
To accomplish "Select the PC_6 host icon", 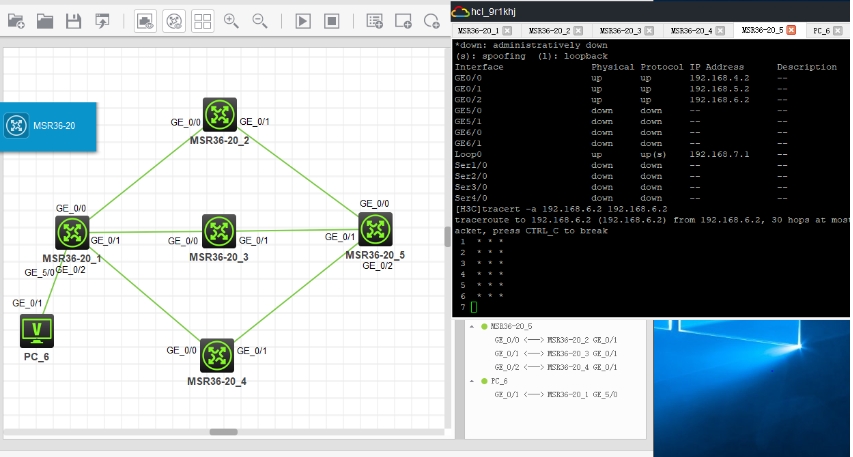I will pyautogui.click(x=37, y=329).
